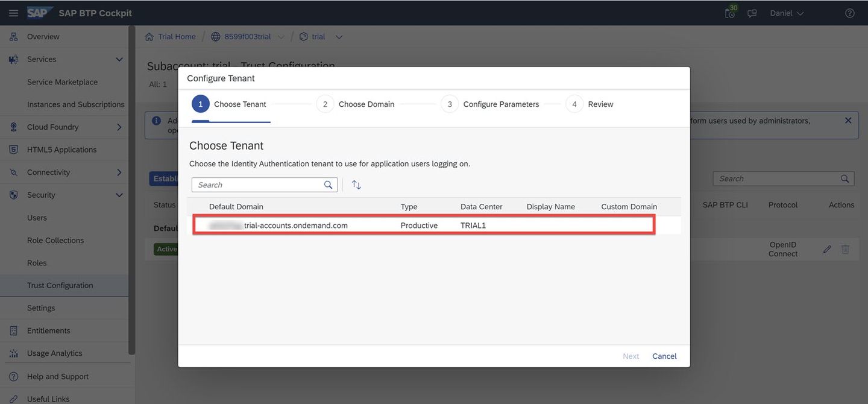Open the help question mark icon
868x404 pixels.
(x=850, y=13)
